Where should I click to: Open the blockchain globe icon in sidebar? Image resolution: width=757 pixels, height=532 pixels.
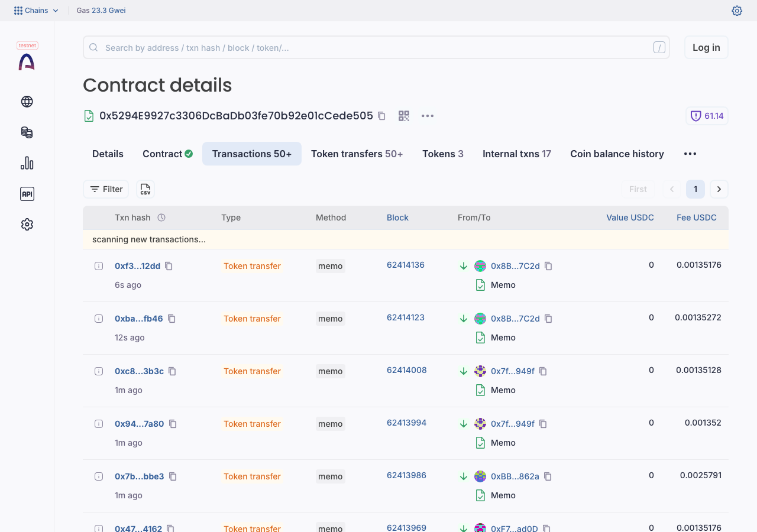point(27,102)
